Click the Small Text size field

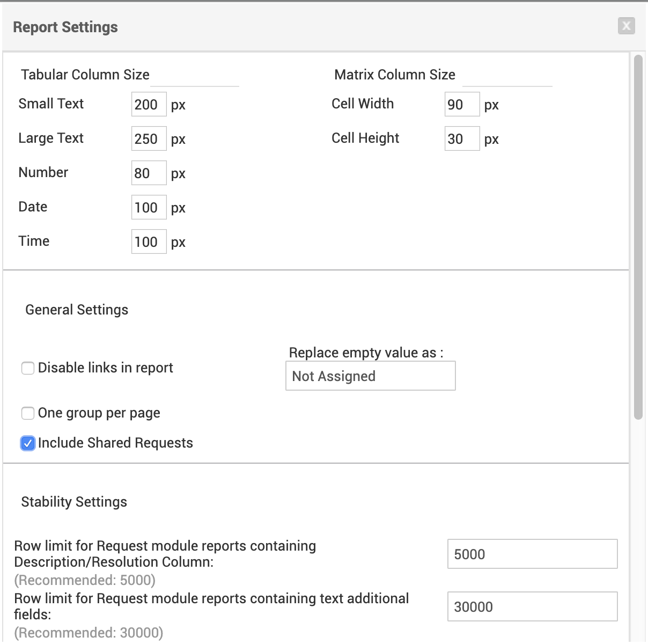(x=149, y=104)
